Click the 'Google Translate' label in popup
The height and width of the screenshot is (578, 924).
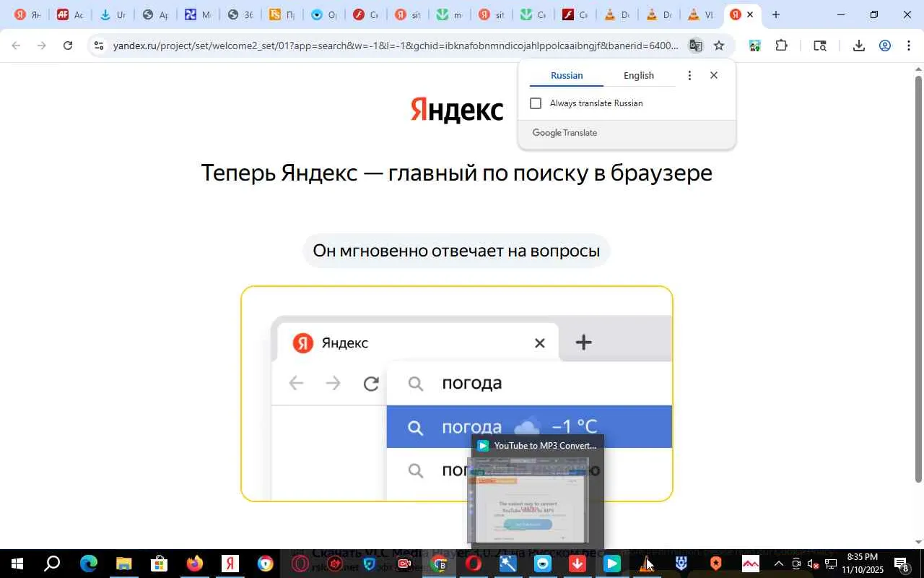(565, 133)
